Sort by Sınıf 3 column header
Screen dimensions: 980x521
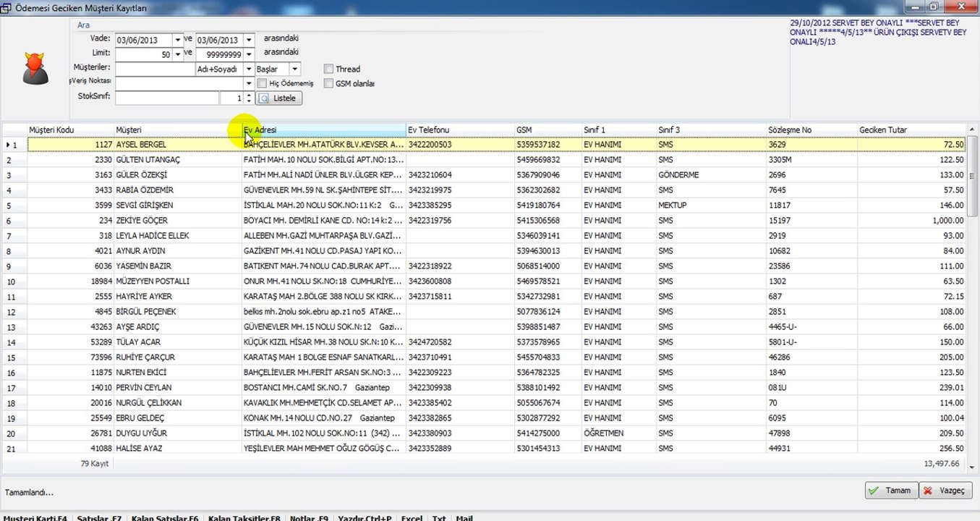711,130
